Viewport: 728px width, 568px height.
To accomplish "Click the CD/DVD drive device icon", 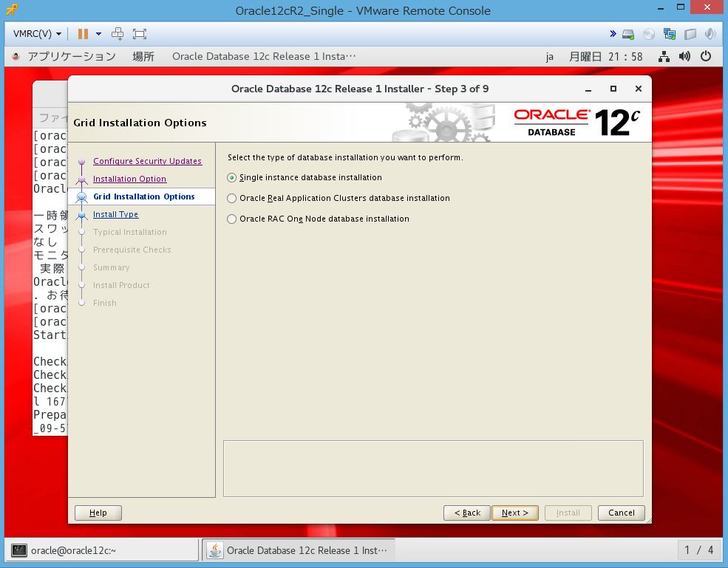I will [x=649, y=34].
